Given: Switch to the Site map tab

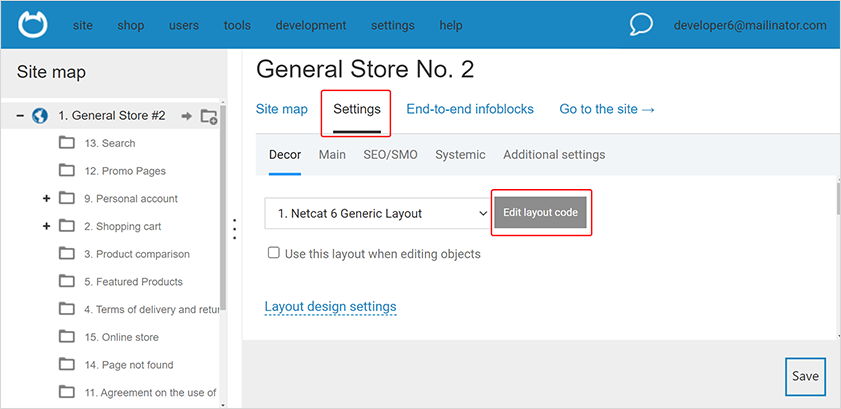Looking at the screenshot, I should click(x=282, y=109).
